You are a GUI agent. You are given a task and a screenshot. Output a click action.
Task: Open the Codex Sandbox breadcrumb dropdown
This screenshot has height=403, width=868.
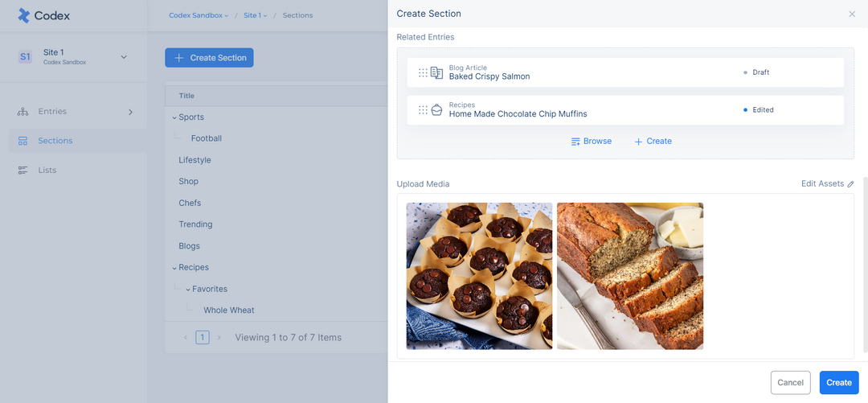coord(199,15)
